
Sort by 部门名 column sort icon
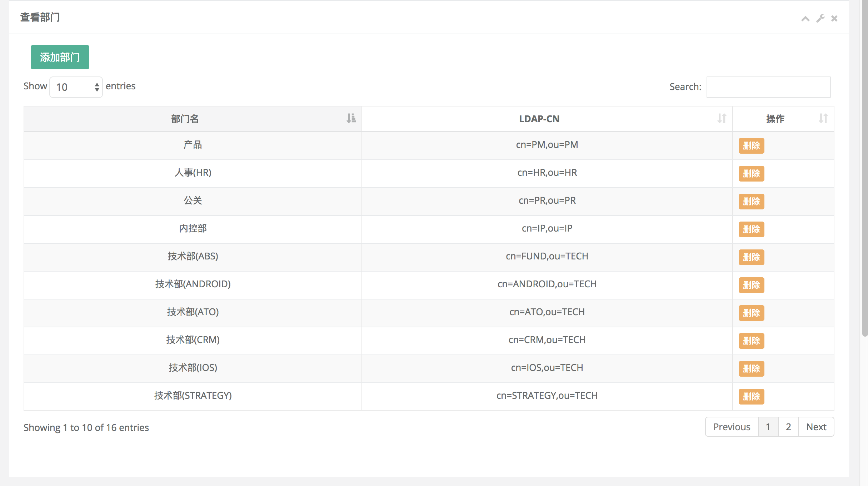click(x=351, y=118)
